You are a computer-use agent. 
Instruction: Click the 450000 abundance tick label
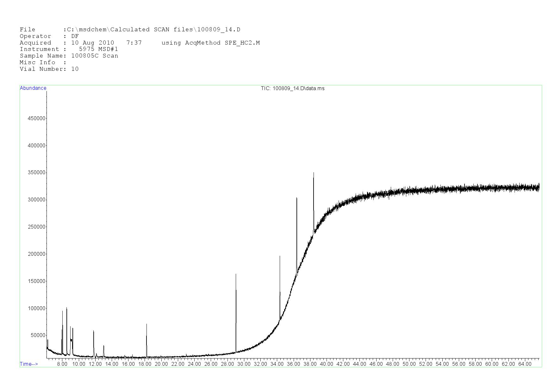pyautogui.click(x=36, y=119)
